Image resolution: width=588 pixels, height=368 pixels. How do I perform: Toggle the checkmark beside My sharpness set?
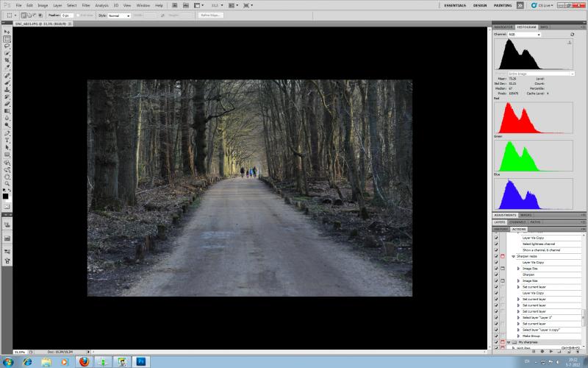[x=496, y=342]
